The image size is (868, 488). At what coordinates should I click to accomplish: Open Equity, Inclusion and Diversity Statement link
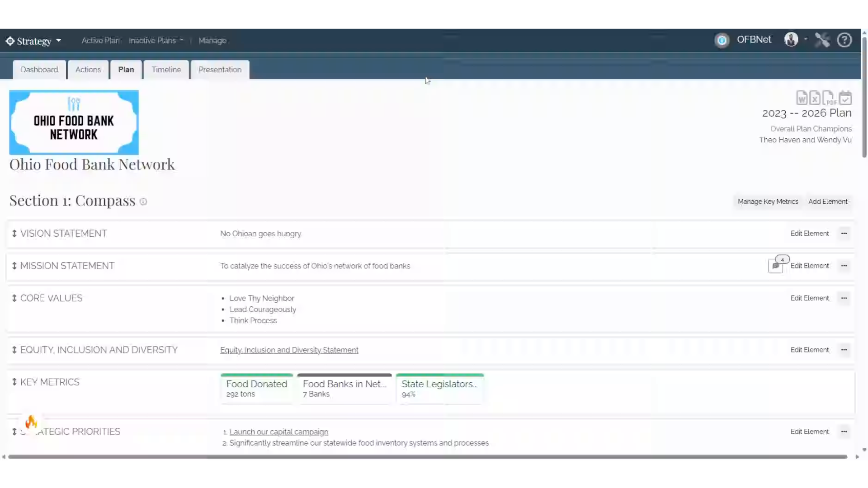[x=289, y=350]
